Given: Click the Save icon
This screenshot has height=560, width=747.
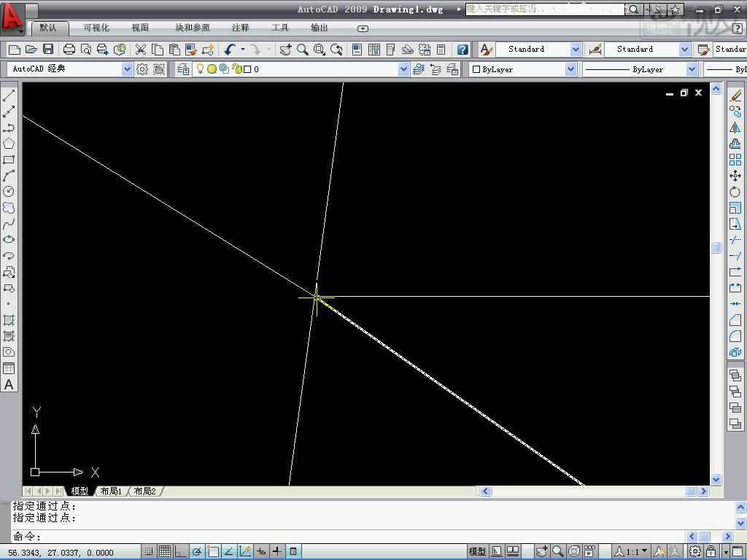Looking at the screenshot, I should [48, 49].
